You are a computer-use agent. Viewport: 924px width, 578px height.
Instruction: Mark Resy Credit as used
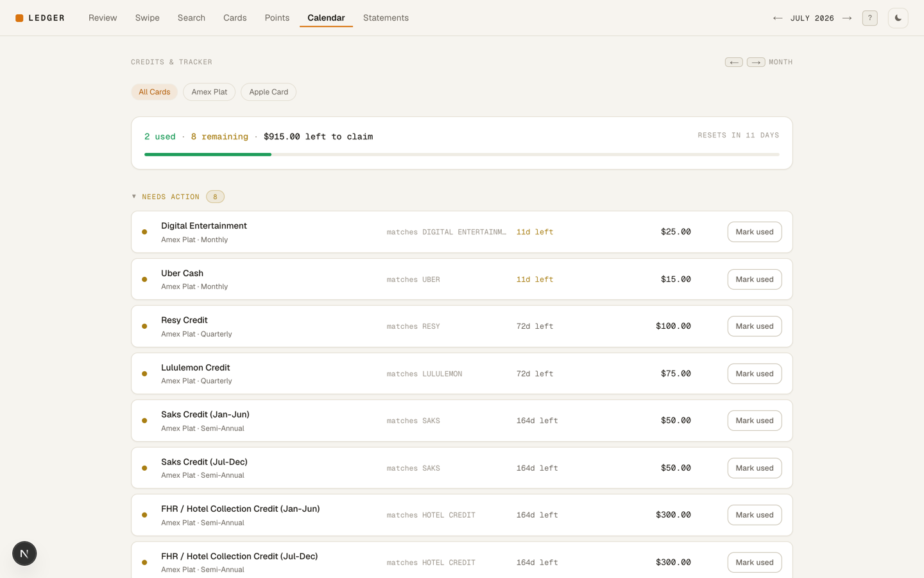click(755, 326)
